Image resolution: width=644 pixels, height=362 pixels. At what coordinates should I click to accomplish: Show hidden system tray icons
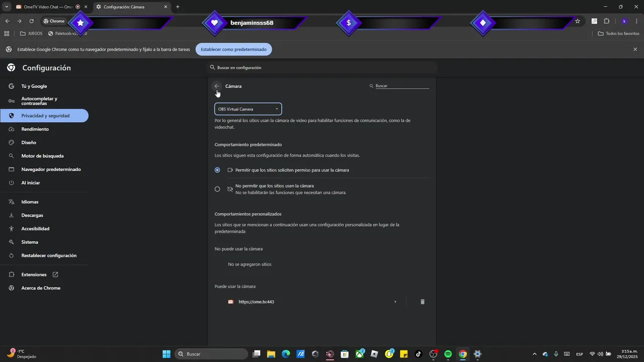[534, 354]
